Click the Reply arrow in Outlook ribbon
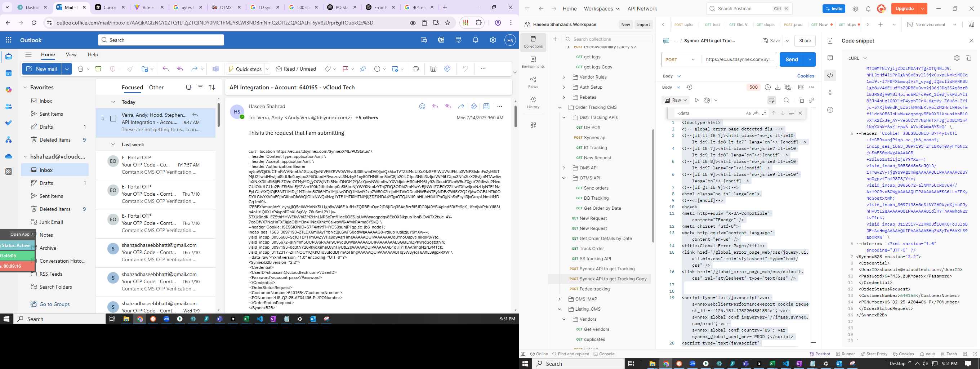This screenshot has width=980, height=369. [x=165, y=69]
